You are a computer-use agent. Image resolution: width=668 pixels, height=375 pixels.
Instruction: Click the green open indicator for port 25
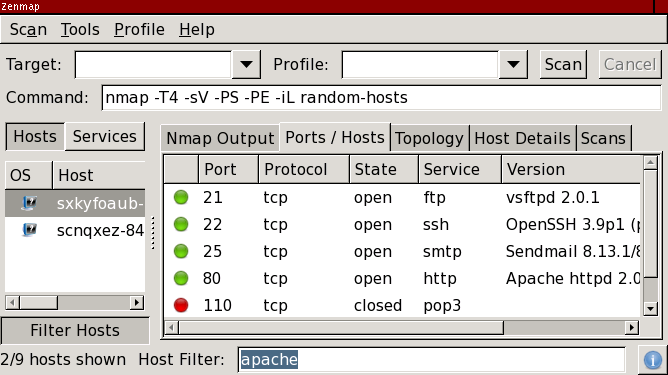181,251
